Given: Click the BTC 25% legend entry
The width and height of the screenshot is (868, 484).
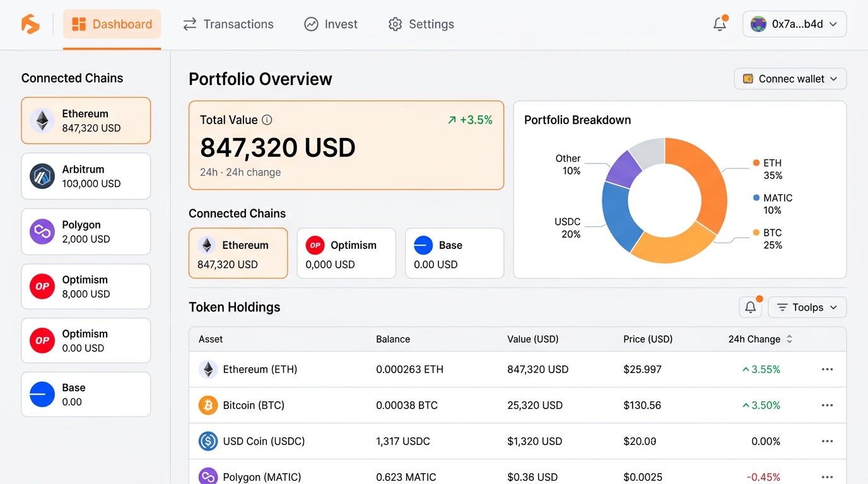Looking at the screenshot, I should pyautogui.click(x=768, y=238).
